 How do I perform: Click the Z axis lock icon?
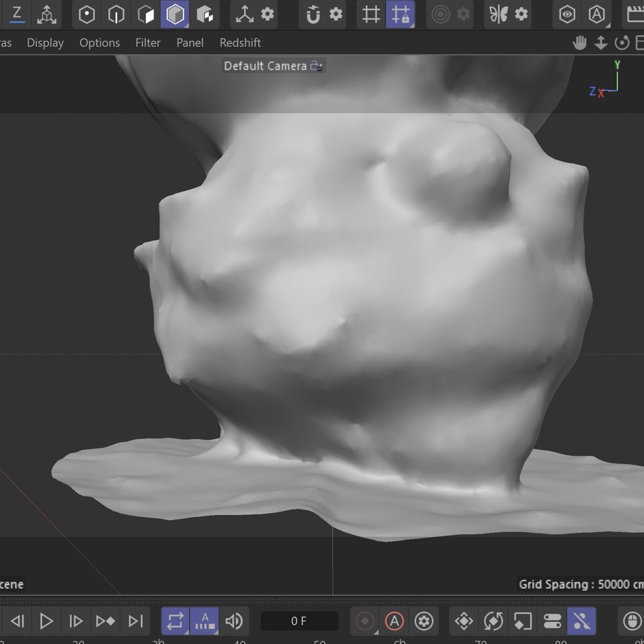coord(17,14)
